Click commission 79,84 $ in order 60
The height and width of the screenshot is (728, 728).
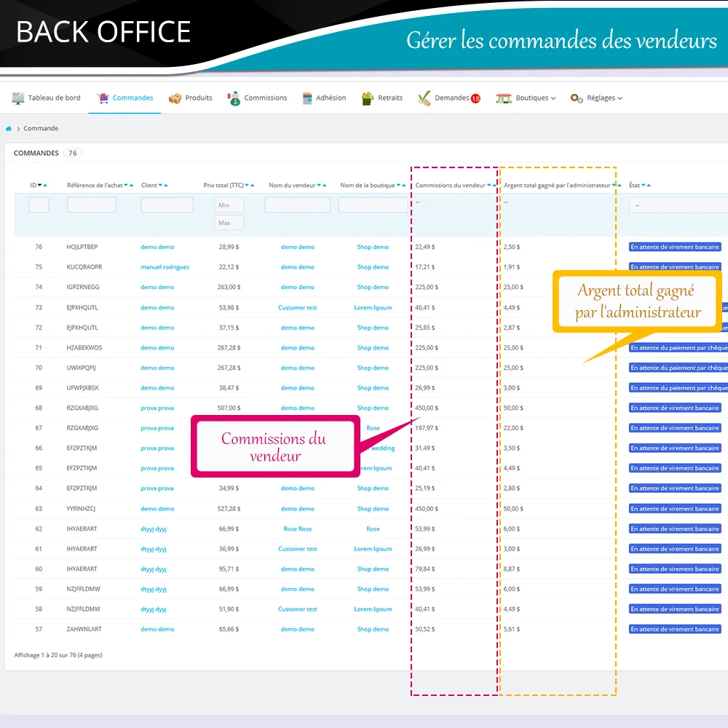coord(425,569)
